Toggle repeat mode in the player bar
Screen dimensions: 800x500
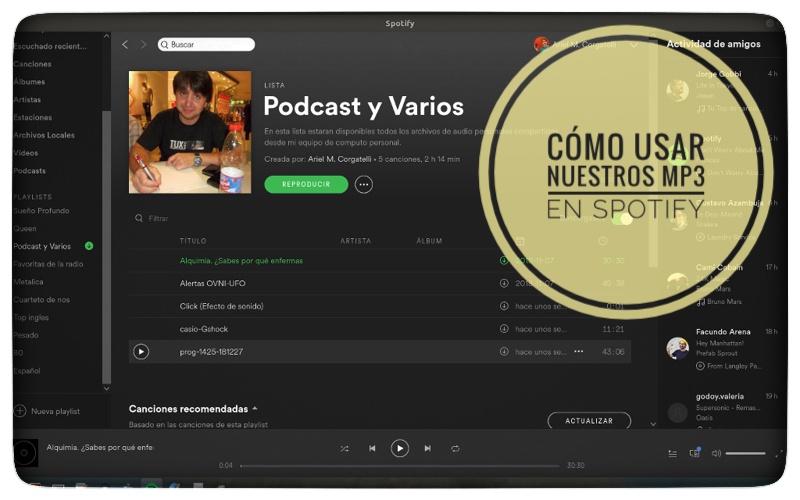point(455,449)
